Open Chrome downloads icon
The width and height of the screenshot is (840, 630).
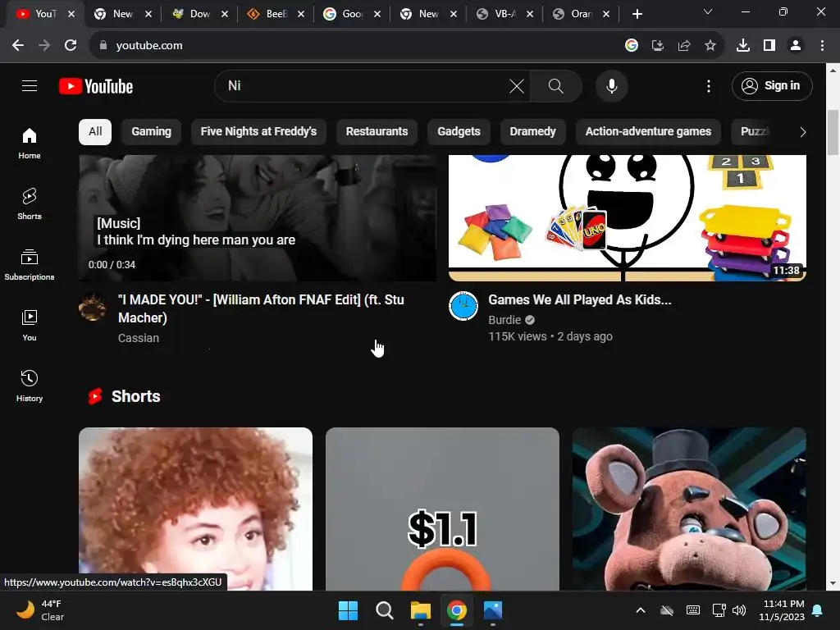click(x=743, y=46)
